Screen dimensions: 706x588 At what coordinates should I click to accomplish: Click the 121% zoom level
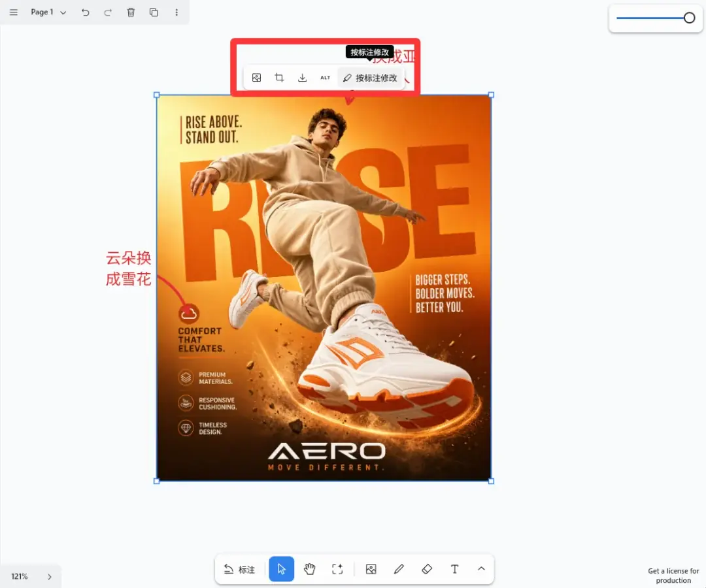[20, 576]
